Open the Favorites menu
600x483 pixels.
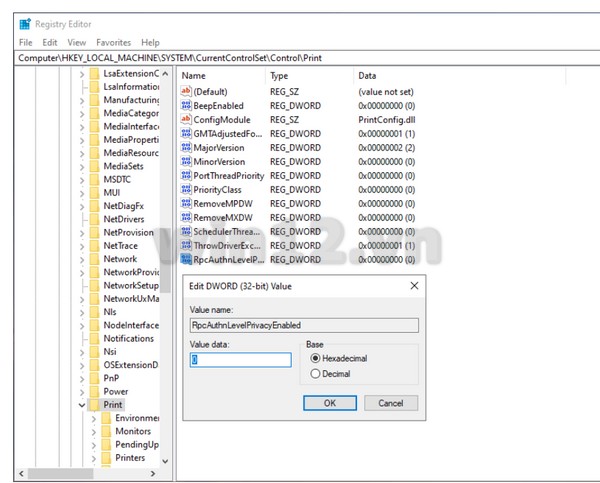point(113,43)
